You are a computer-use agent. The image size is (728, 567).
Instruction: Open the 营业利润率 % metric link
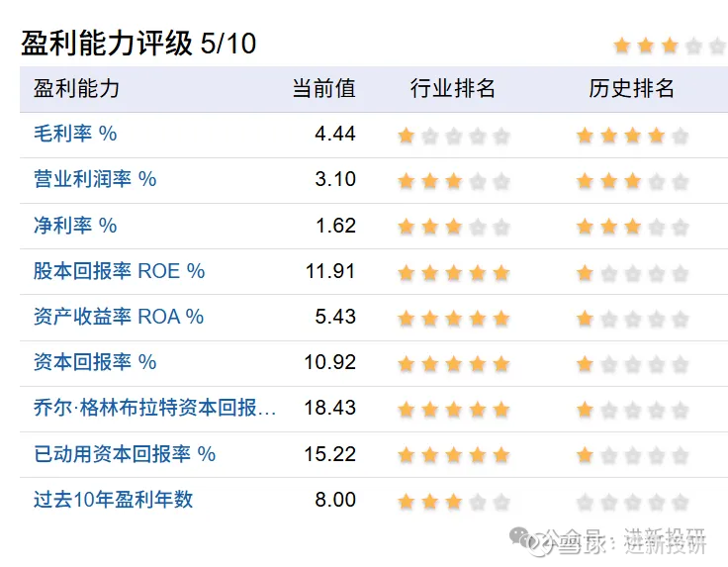pos(95,179)
